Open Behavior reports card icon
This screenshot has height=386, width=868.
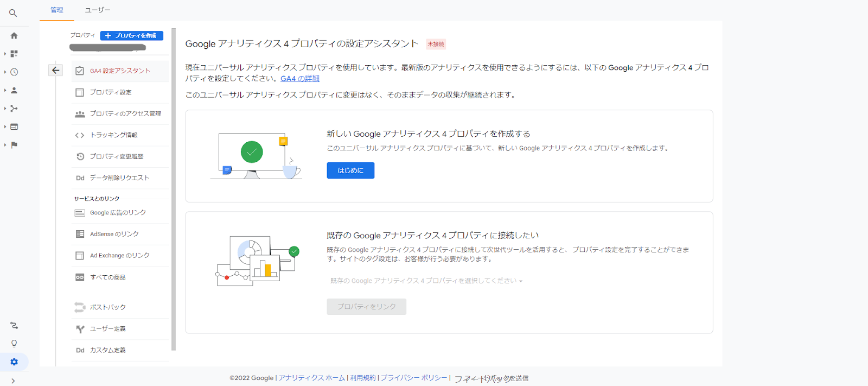point(14,126)
